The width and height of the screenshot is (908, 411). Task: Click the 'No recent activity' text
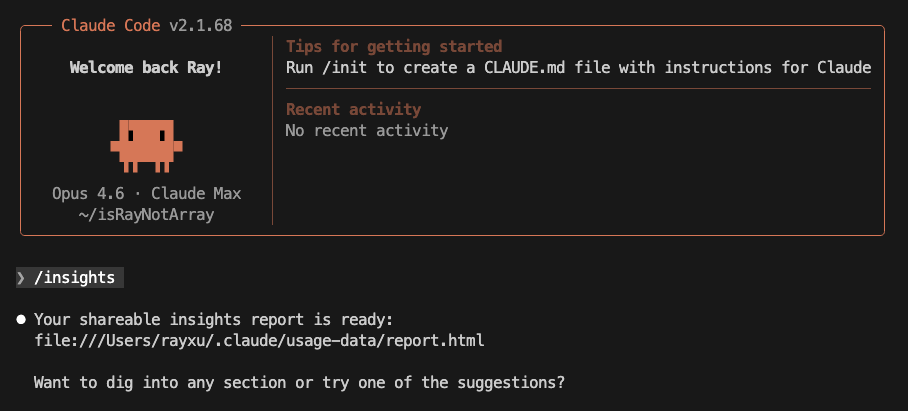point(366,130)
